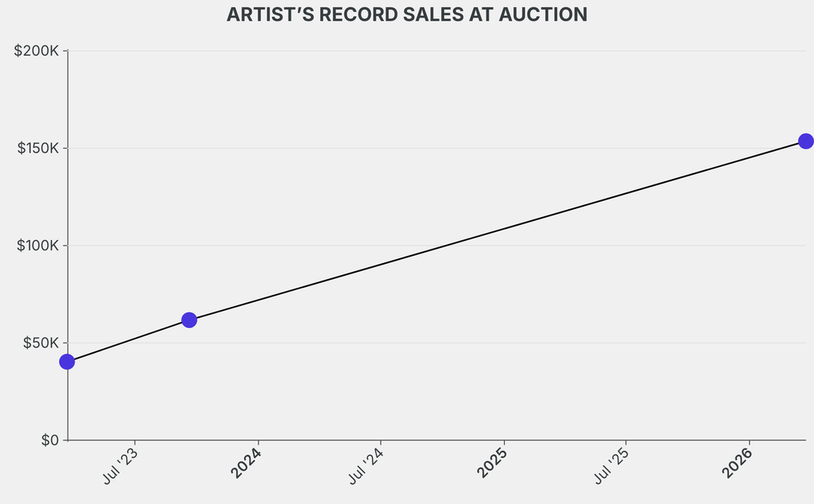
Task: Click the $50K y-axis label
Action: coord(40,343)
